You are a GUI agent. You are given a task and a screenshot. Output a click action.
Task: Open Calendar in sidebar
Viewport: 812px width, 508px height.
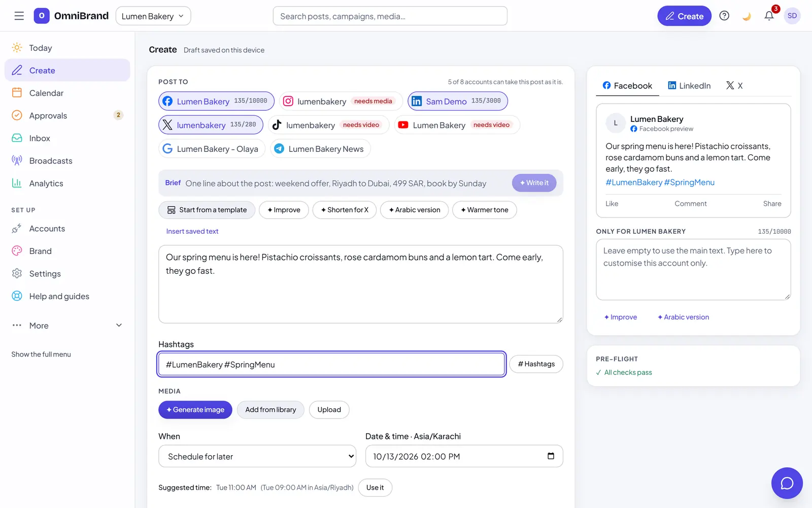click(x=67, y=93)
